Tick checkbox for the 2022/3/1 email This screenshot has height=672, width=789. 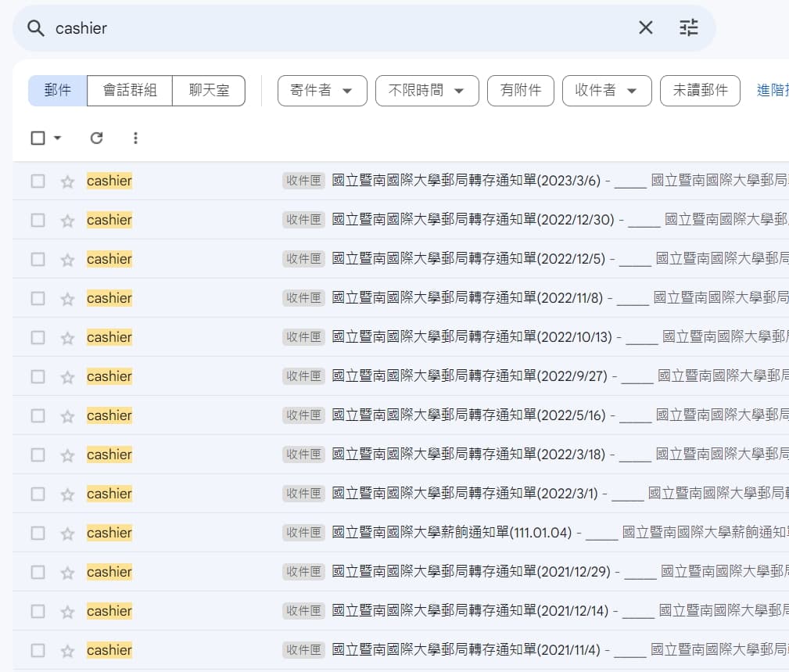38,494
